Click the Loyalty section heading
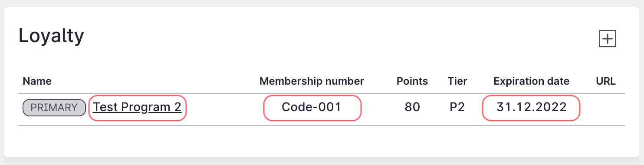Screen dimensions: 644x165 51,36
